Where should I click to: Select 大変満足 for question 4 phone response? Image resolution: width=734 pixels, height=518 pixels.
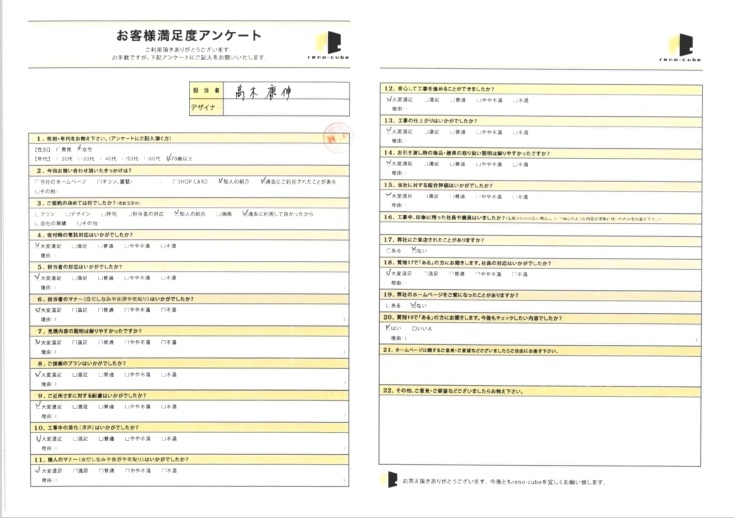(38, 244)
